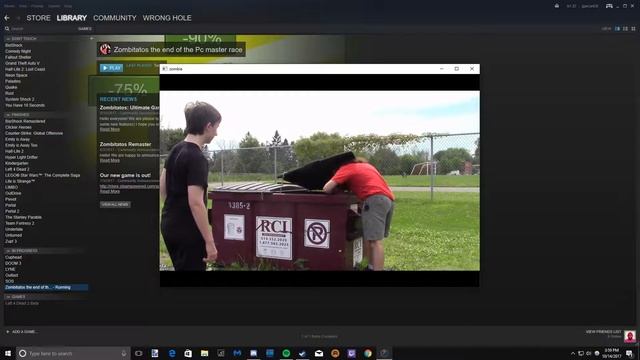Open Zombitatos Remaster news headline
The height and width of the screenshot is (360, 640).
125,144
